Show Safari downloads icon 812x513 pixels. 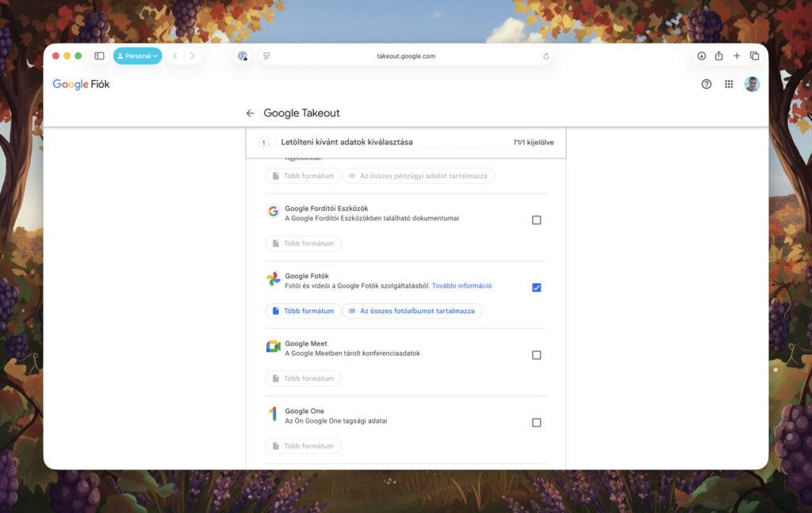click(701, 56)
